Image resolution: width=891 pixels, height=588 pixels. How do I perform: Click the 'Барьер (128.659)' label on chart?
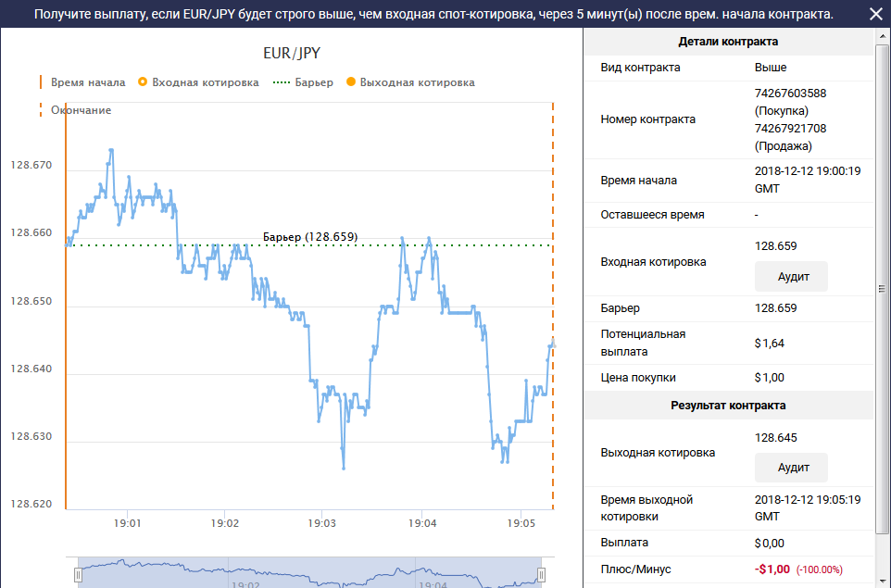(x=310, y=236)
